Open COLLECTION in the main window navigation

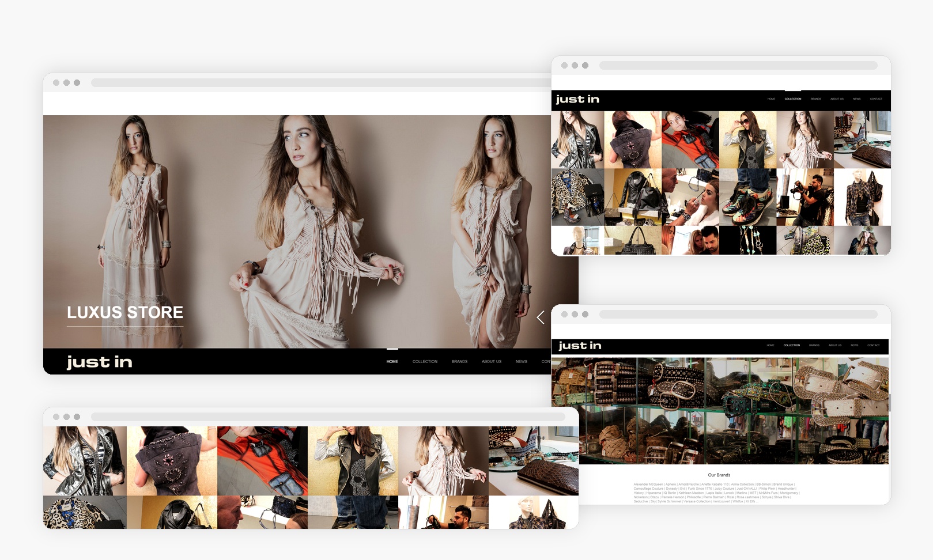pyautogui.click(x=425, y=361)
